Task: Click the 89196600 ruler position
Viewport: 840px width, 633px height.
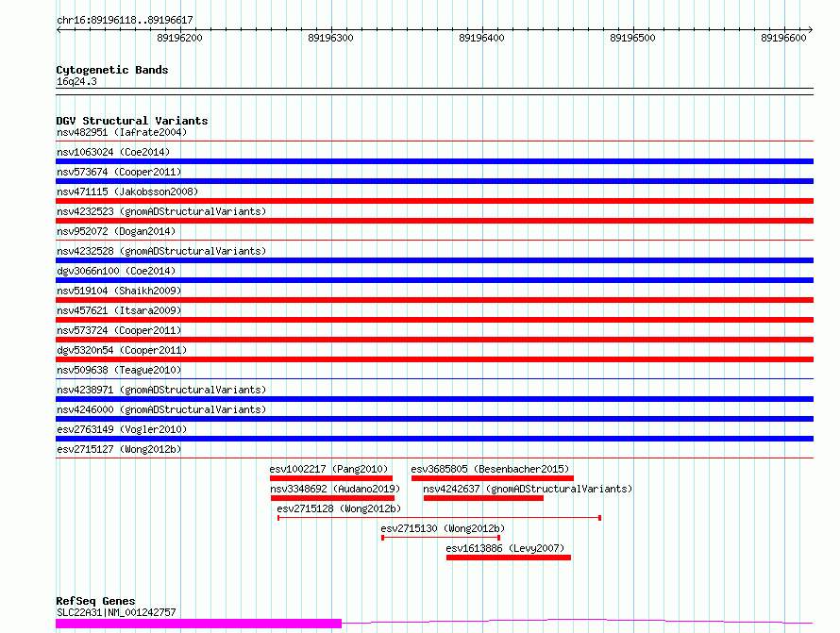Action: coord(783,38)
